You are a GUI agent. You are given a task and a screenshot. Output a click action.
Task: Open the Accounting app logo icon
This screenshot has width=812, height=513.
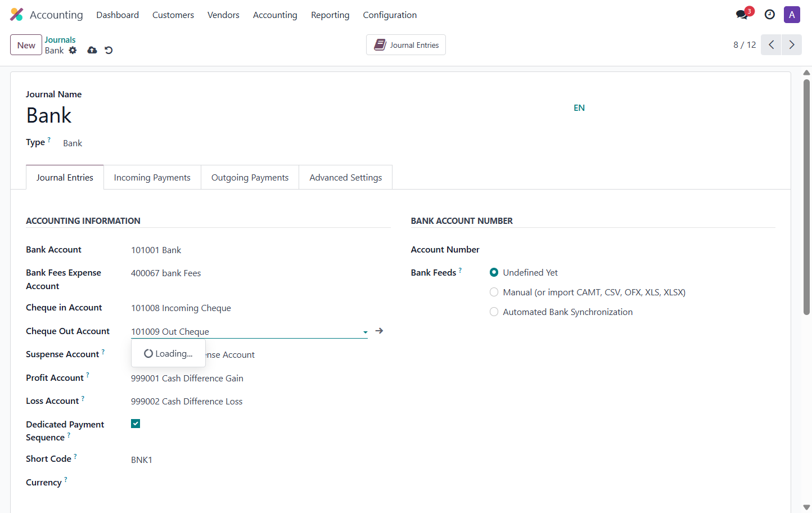tap(17, 15)
